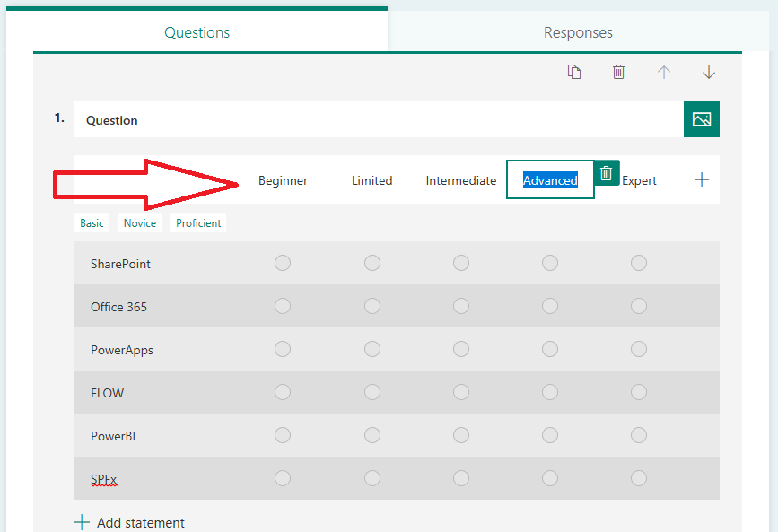Viewport: 778px width, 532px height.
Task: Open the Questions tab
Action: (197, 32)
